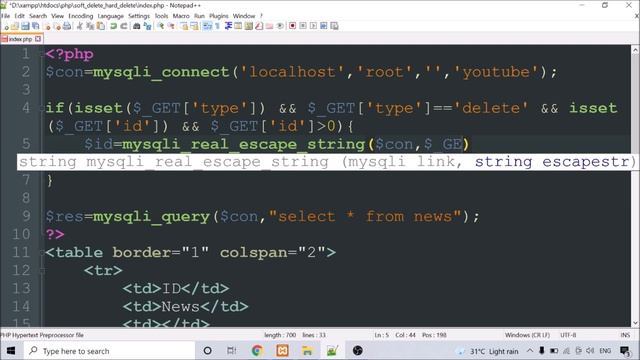This screenshot has width=640, height=360.
Task: Open Replace toolbar icon
Action: coord(147,26)
